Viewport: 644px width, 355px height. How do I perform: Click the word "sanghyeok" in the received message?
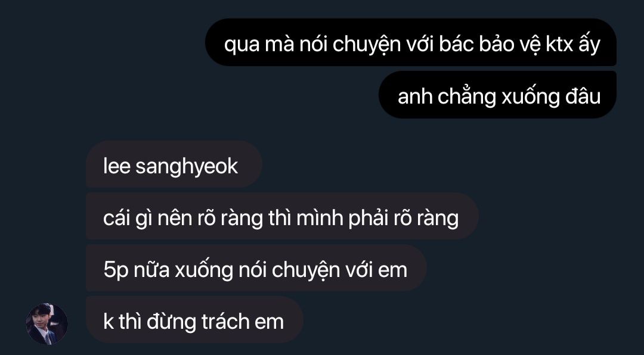tap(187, 167)
